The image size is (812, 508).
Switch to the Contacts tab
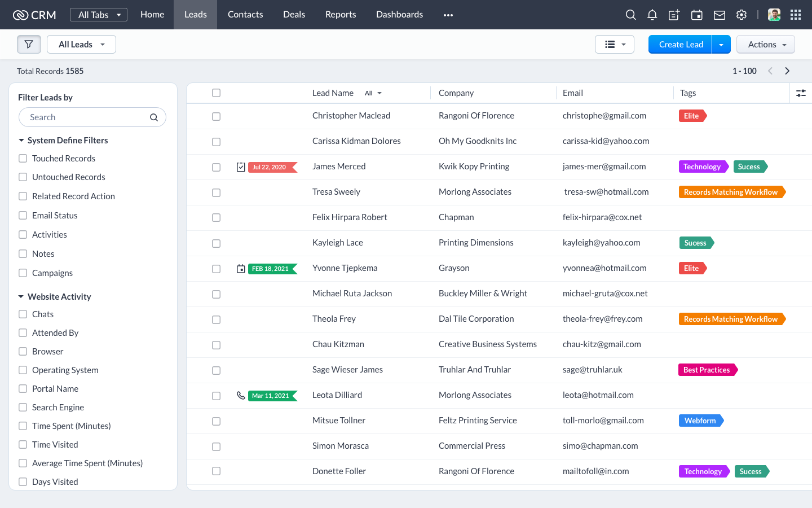pyautogui.click(x=245, y=14)
